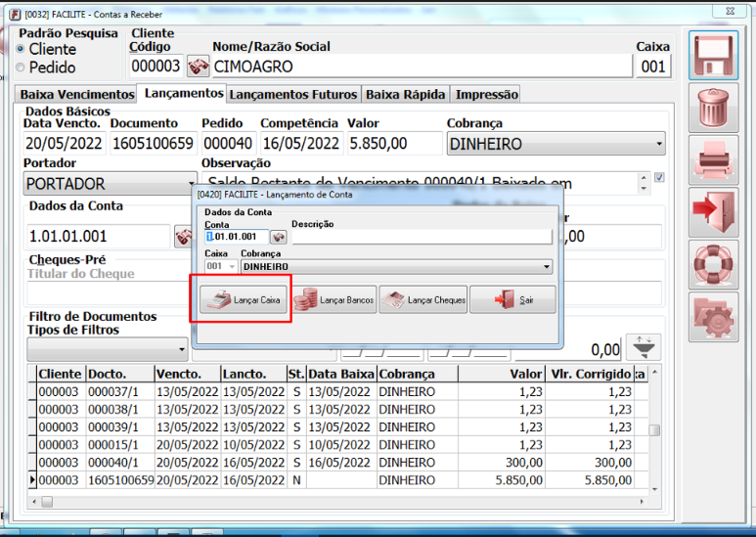Open the Tipos de Filtros dropdown
Image resolution: width=756 pixels, height=537 pixels.
click(182, 348)
